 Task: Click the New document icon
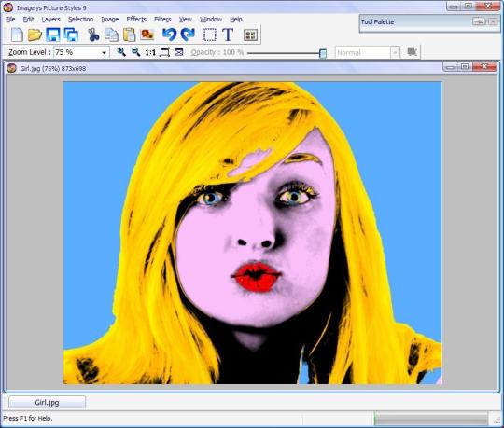pos(17,35)
